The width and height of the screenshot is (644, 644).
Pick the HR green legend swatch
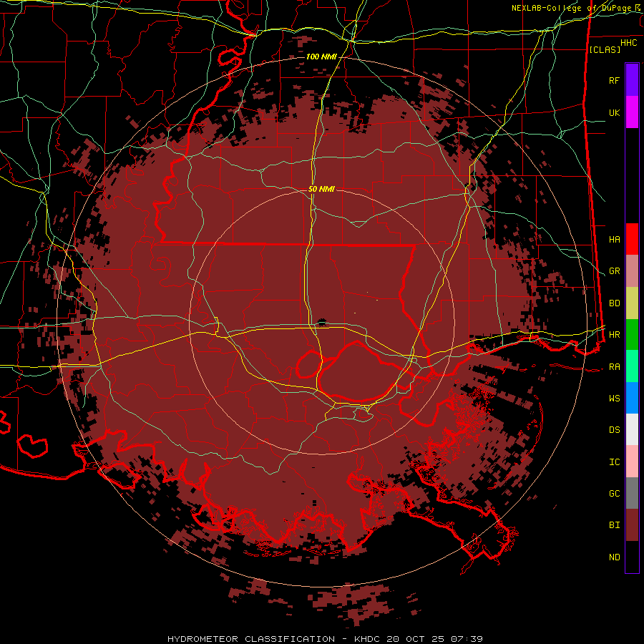coord(632,335)
